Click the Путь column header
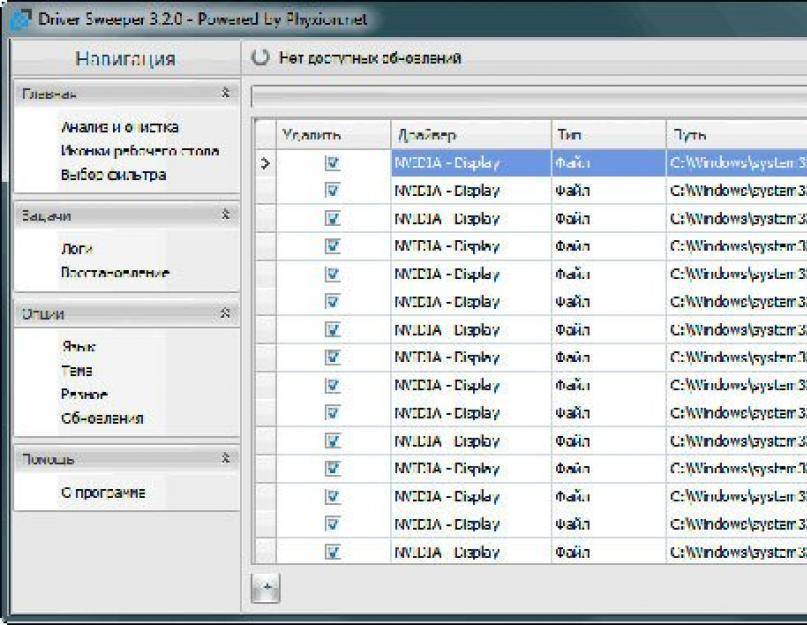 coord(736,135)
